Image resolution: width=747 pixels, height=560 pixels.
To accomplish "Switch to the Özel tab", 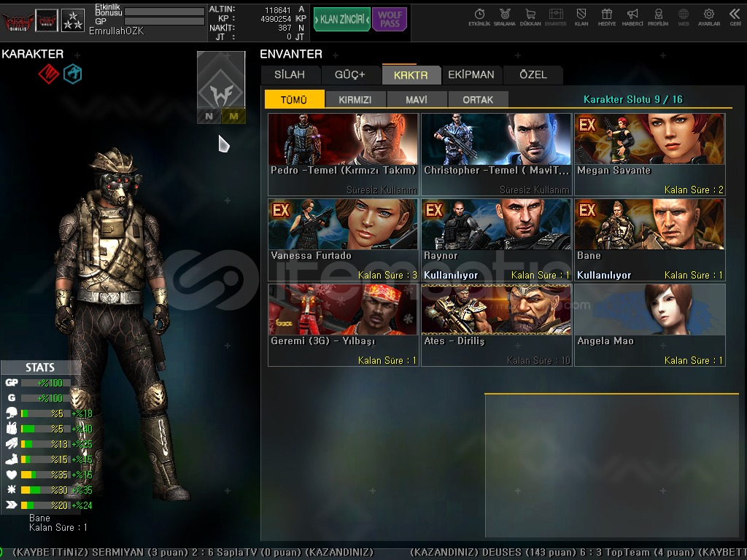I will (x=533, y=75).
